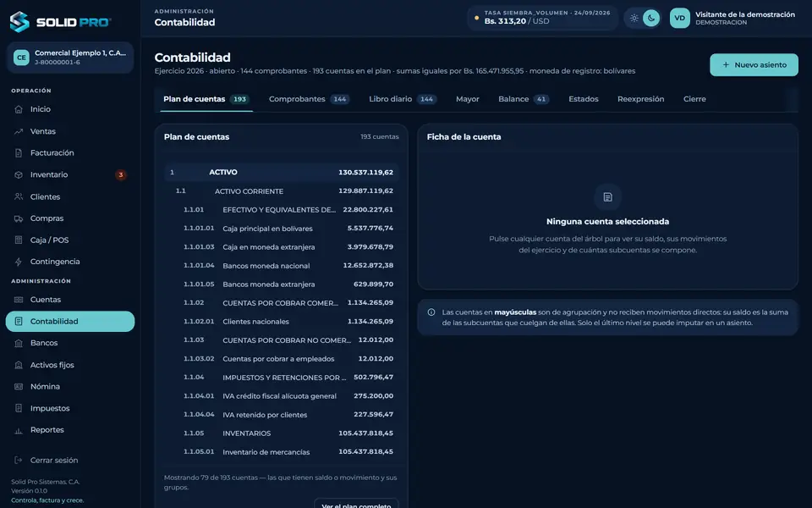The height and width of the screenshot is (508, 812).
Task: Open the Comprobantes tab
Action: click(x=310, y=99)
